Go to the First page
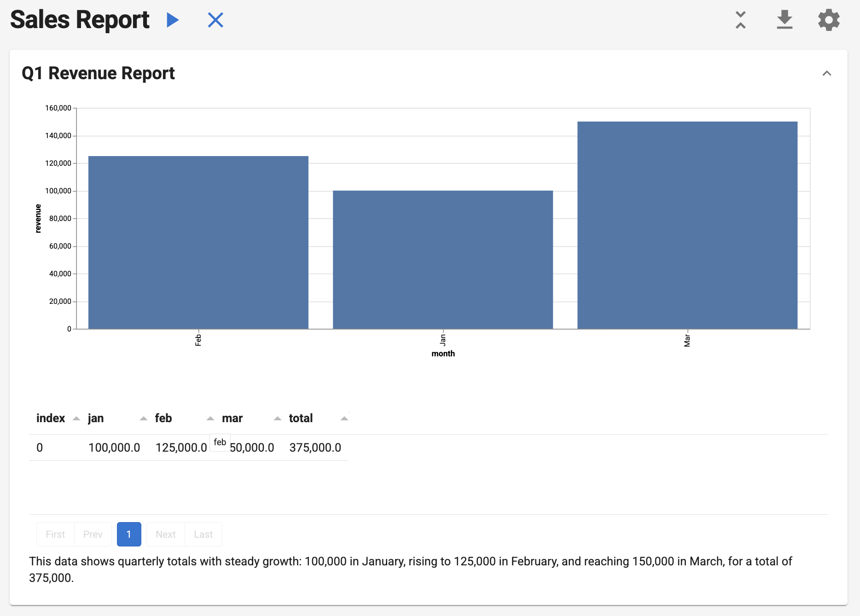860x616 pixels. point(55,534)
